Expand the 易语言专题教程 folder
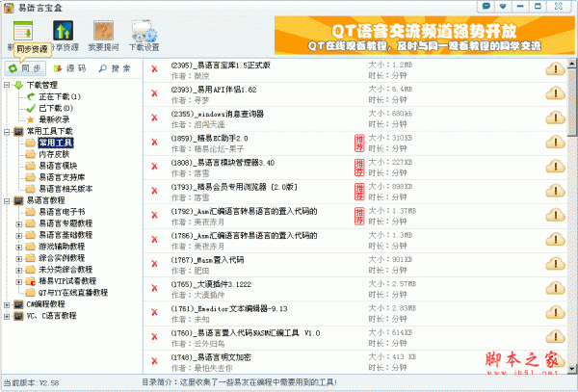Image resolution: width=578 pixels, height=392 pixels. click(x=19, y=224)
